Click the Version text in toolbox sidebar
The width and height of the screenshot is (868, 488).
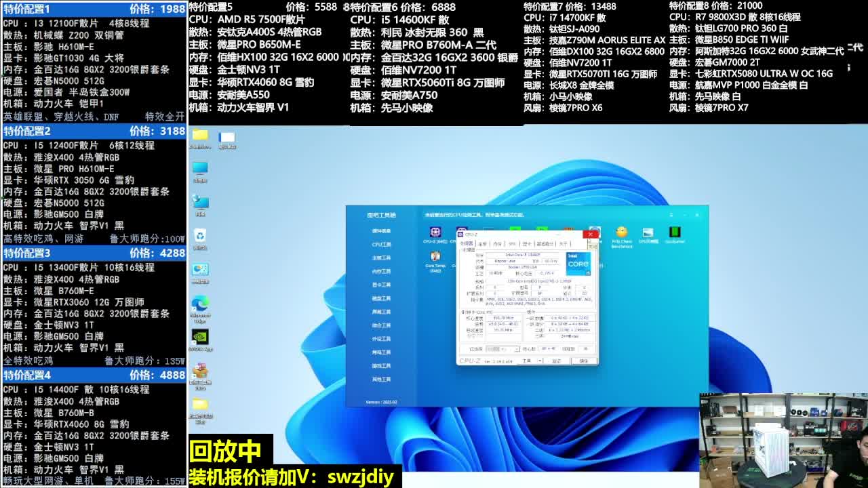click(382, 402)
